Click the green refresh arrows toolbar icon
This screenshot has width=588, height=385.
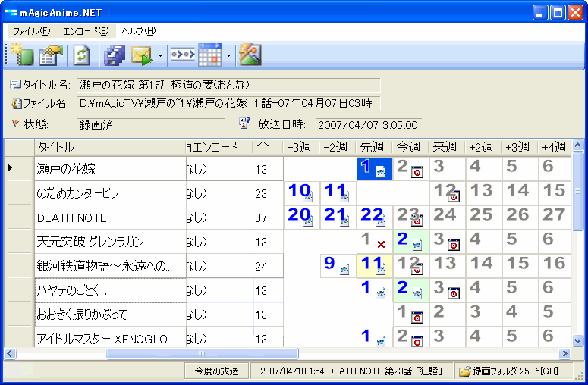pyautogui.click(x=81, y=55)
